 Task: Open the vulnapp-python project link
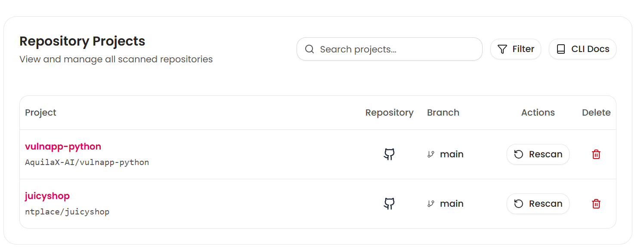tap(63, 147)
